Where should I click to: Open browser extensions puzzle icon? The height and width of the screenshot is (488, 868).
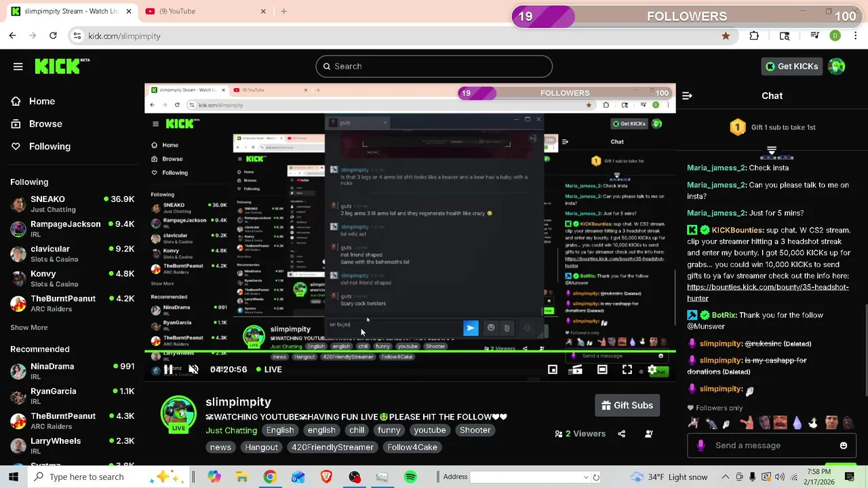(754, 36)
